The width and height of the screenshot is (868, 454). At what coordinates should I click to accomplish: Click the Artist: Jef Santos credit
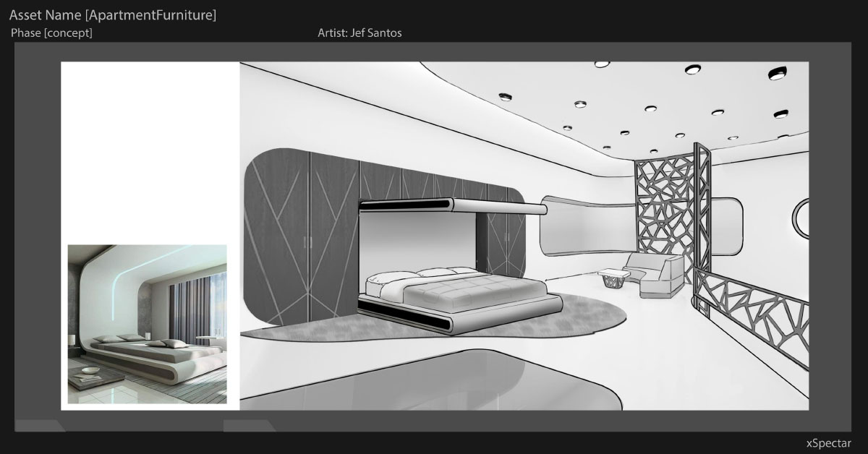(x=359, y=33)
